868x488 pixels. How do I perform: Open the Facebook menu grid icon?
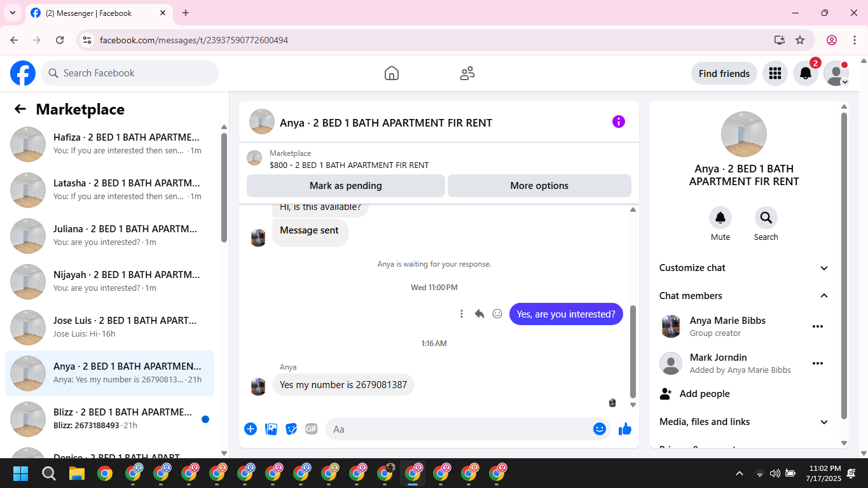coord(775,73)
